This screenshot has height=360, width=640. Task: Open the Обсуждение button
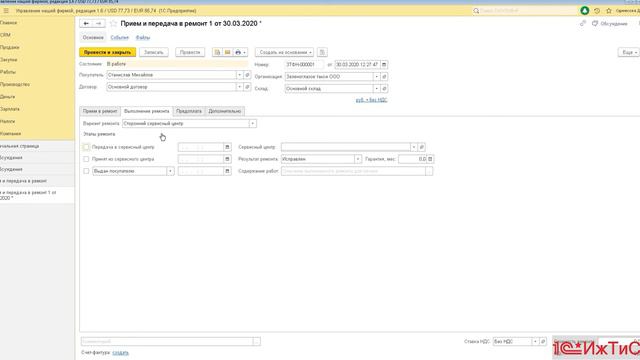610,24
